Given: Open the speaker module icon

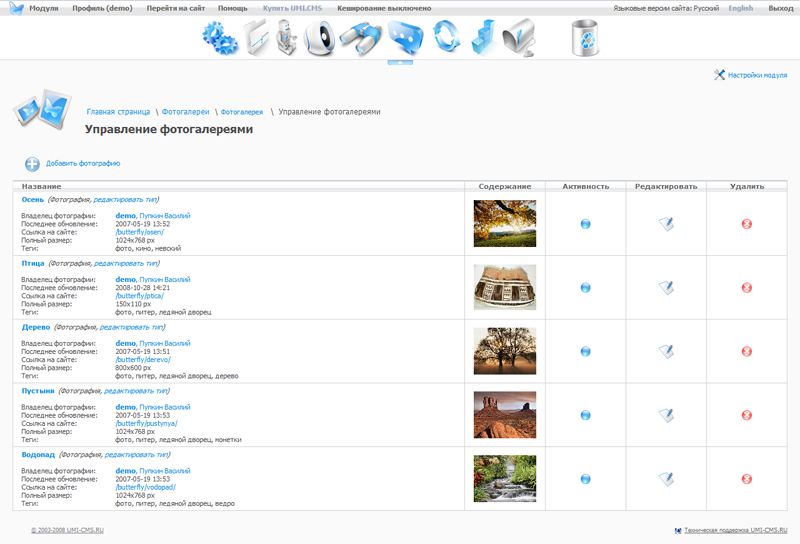Looking at the screenshot, I should 319,38.
